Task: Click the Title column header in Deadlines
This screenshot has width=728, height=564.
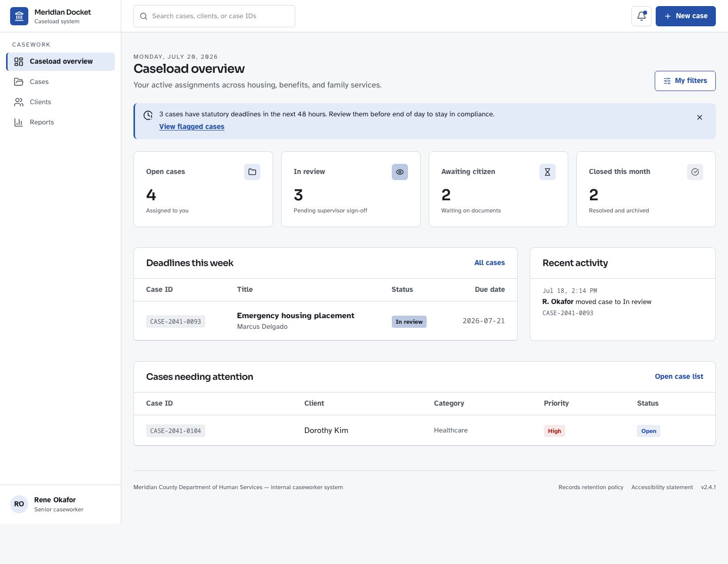Action: (245, 289)
